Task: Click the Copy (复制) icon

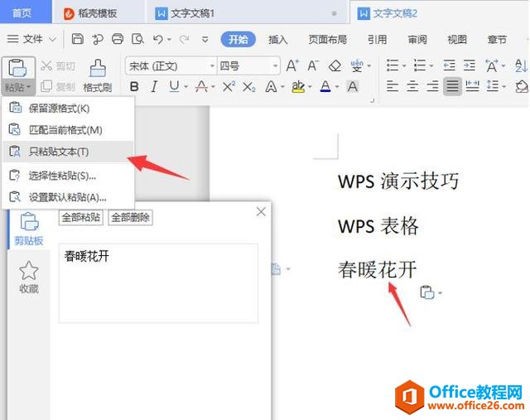Action: pos(46,86)
